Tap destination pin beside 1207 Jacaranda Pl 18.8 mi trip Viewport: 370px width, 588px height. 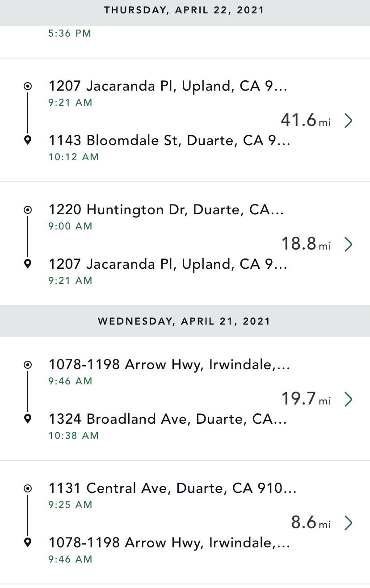click(x=28, y=264)
